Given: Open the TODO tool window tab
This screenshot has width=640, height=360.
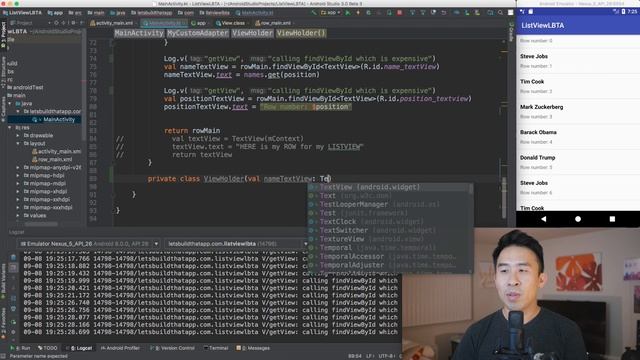Looking at the screenshot, I should [x=48, y=348].
